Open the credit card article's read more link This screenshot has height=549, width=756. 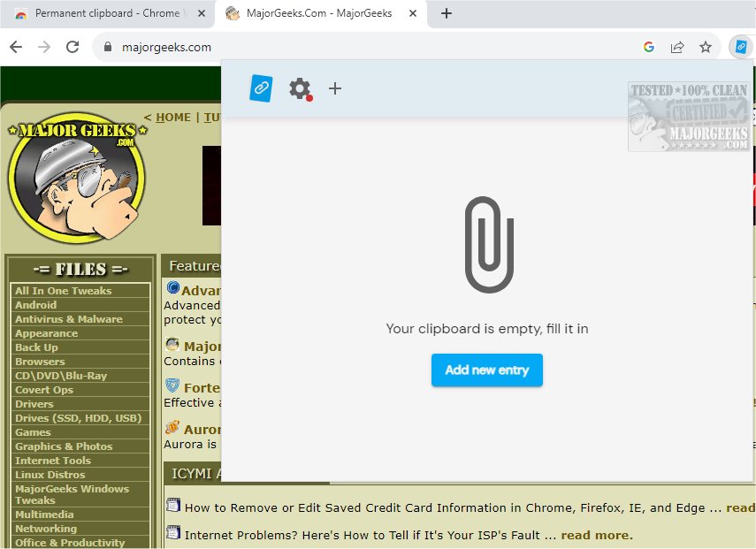[x=743, y=507]
